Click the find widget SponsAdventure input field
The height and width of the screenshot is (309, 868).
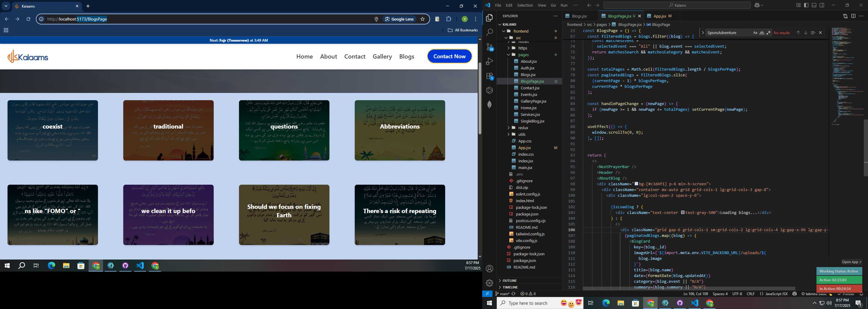click(728, 33)
